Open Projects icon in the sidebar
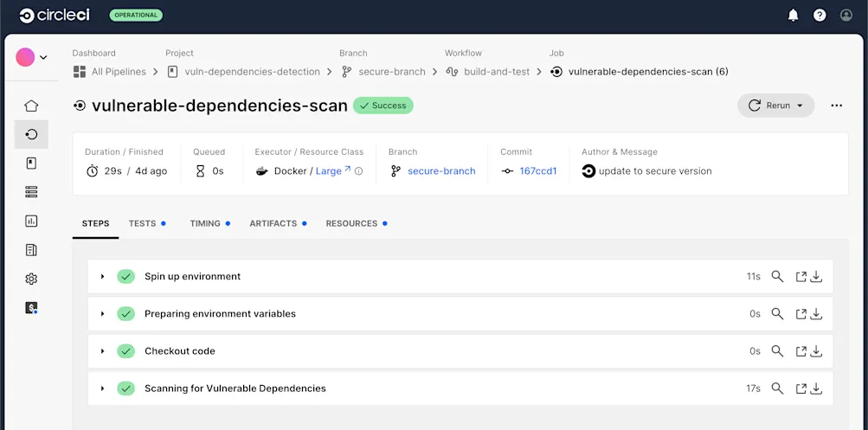Viewport: 868px width, 430px height. click(31, 164)
